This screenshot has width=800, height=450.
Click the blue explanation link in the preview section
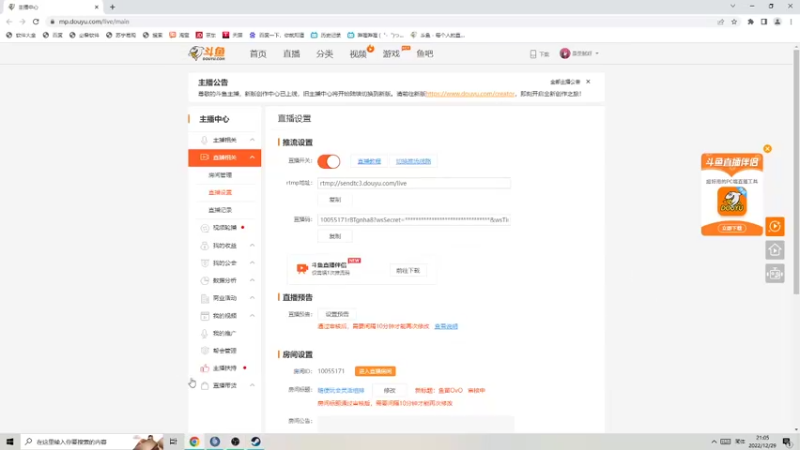(x=446, y=326)
